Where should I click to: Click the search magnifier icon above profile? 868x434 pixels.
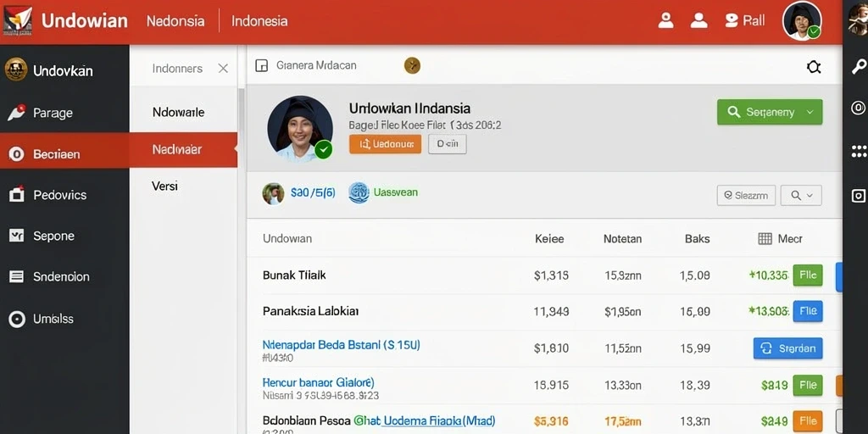[814, 68]
